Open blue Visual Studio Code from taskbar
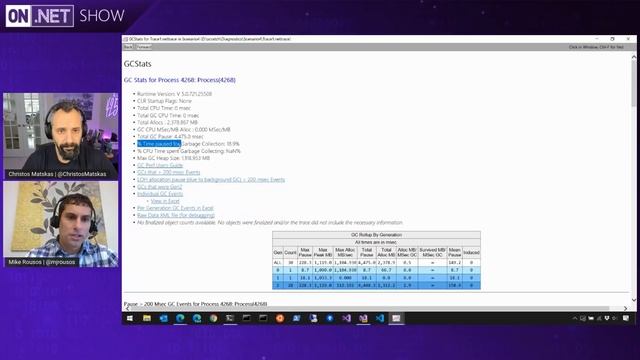The image size is (640, 360). [380, 318]
